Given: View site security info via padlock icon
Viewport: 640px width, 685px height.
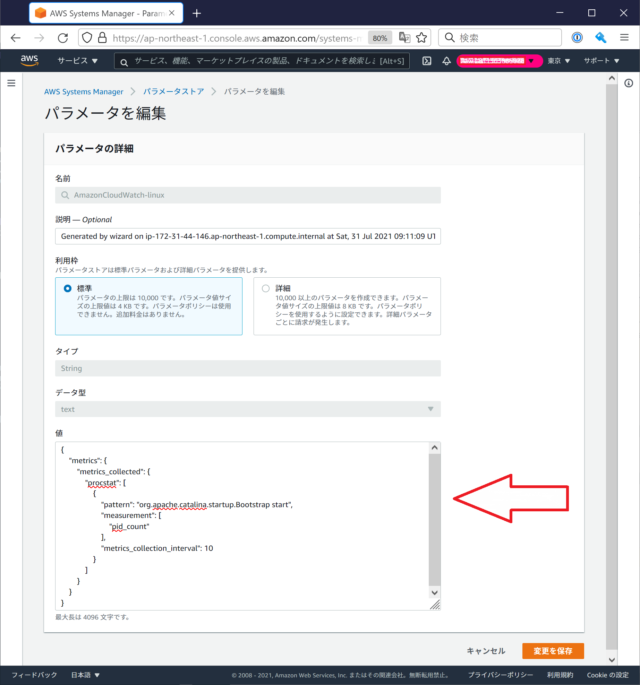Looking at the screenshot, I should tap(102, 38).
